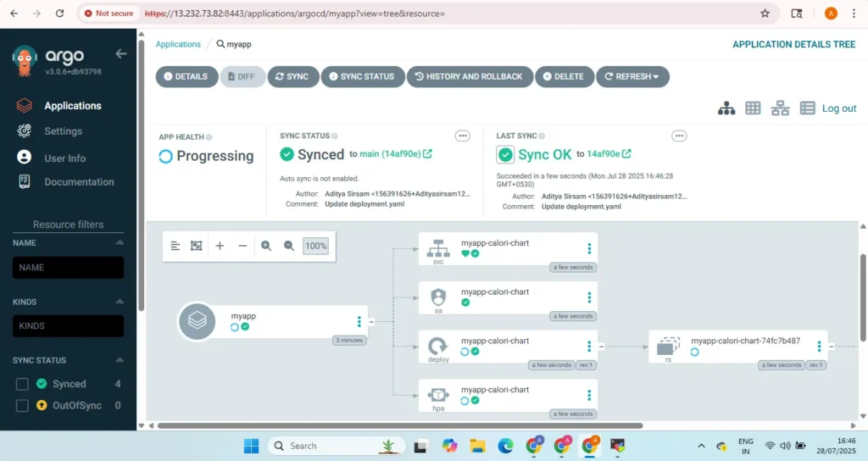Check the Synced filter checkbox

pos(23,384)
